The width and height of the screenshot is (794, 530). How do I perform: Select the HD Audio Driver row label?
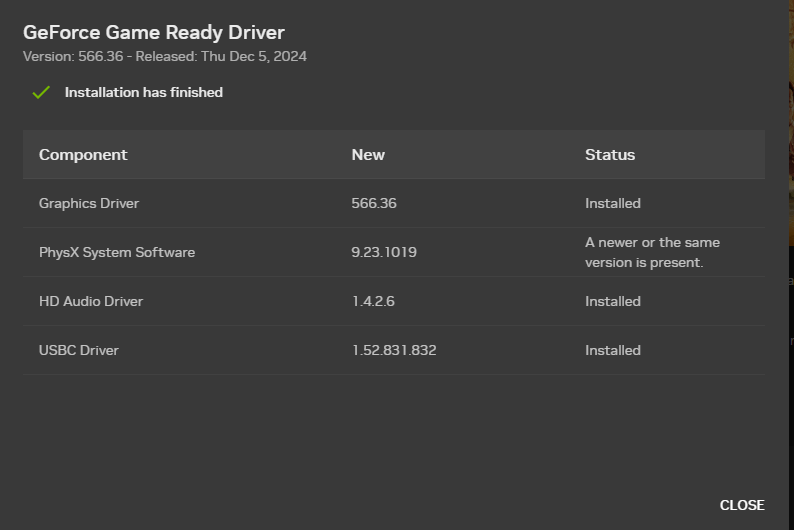point(91,301)
